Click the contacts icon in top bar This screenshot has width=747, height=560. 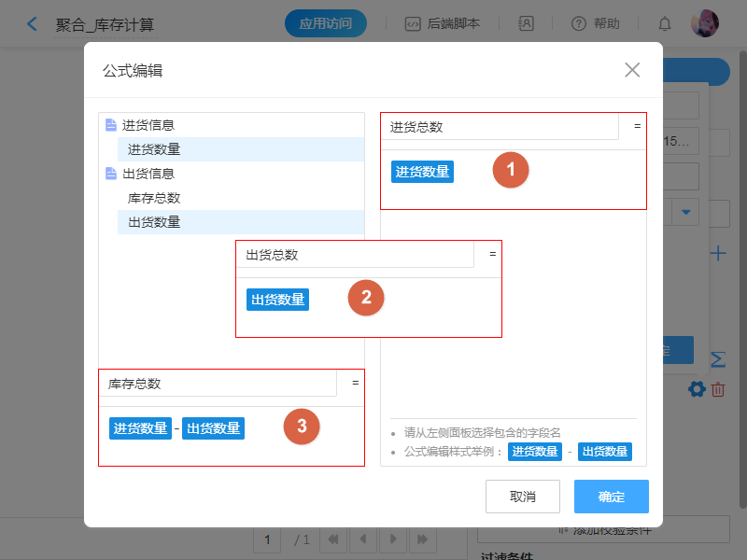tap(527, 23)
